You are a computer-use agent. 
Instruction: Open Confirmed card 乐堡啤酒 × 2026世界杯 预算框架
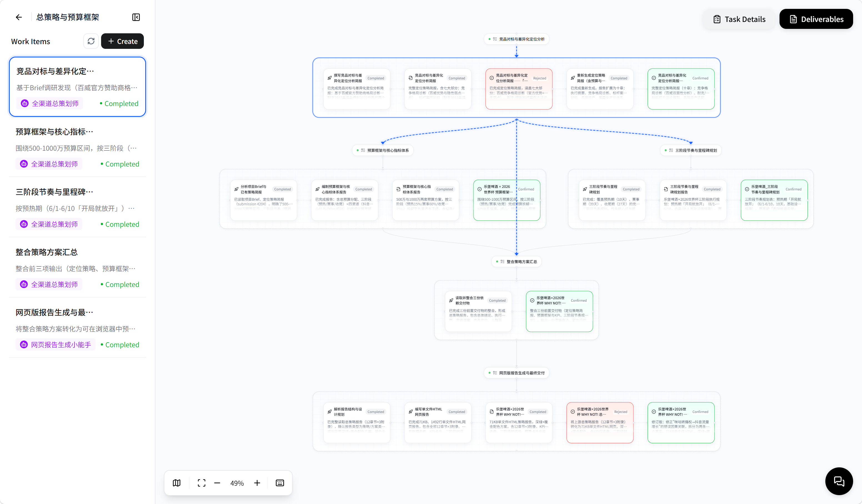(x=507, y=200)
